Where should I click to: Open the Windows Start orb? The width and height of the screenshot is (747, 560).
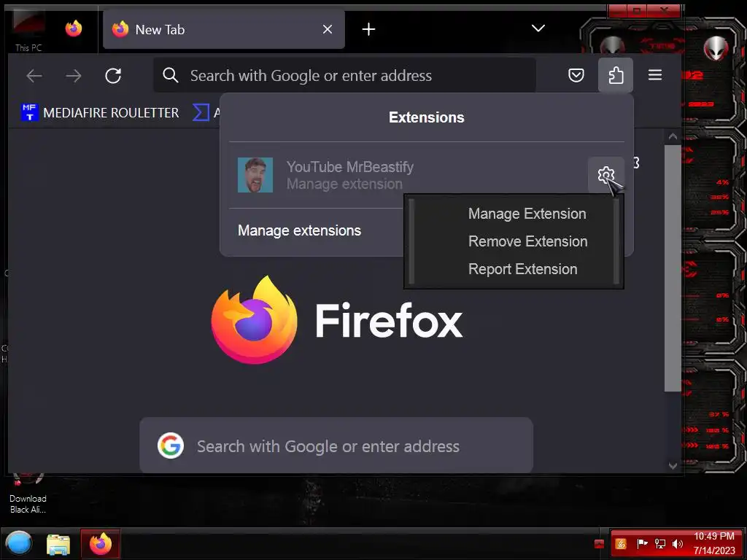(18, 543)
